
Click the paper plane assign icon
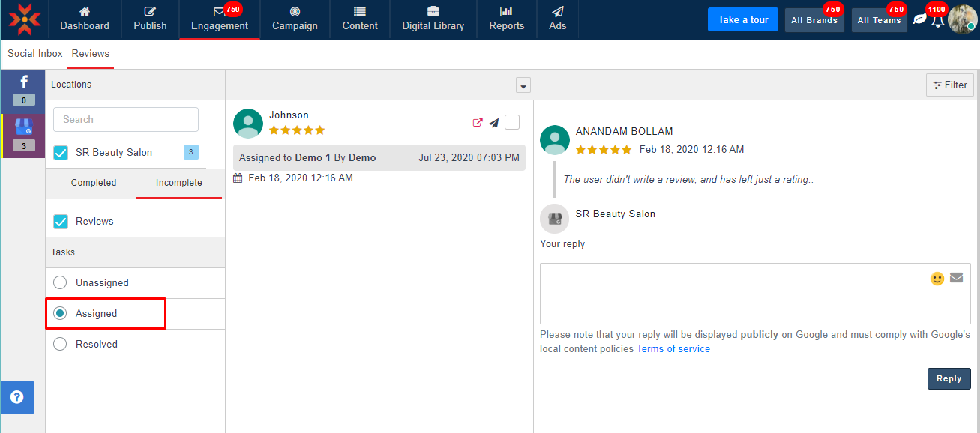(x=494, y=123)
